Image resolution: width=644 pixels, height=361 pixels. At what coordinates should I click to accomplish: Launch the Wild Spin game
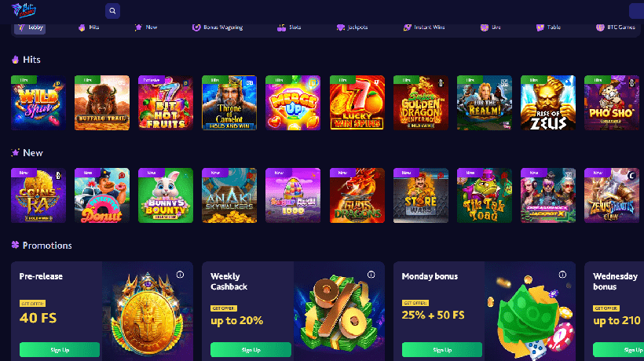[38, 103]
